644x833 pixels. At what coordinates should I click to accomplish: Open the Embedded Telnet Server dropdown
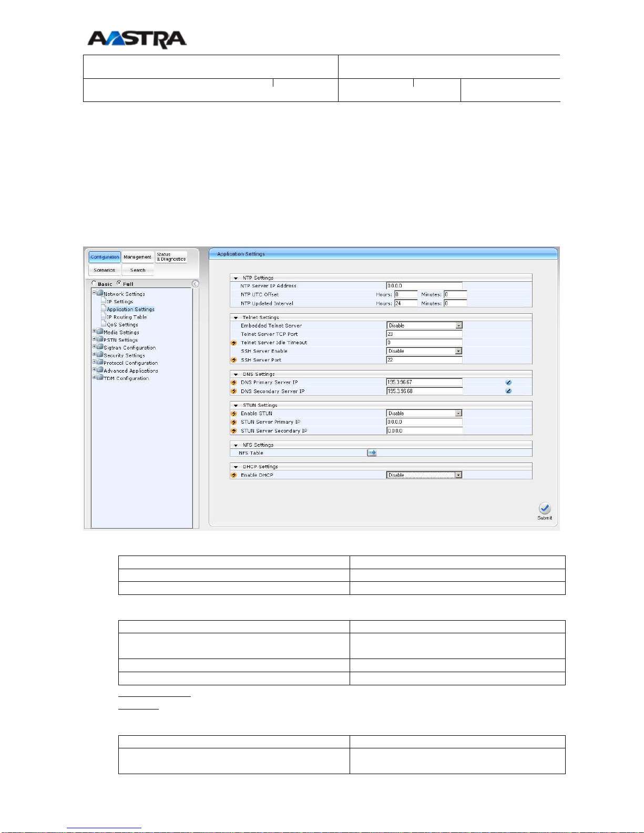424,325
